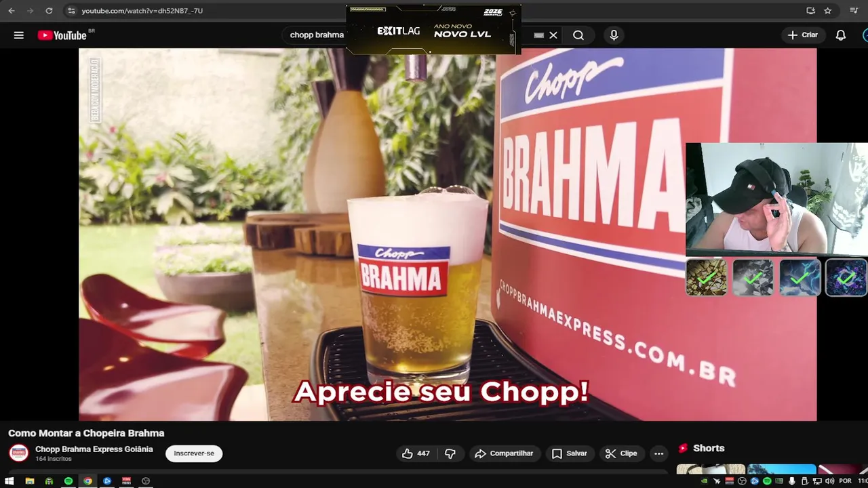
Task: Clear the search query with the X
Action: point(553,35)
